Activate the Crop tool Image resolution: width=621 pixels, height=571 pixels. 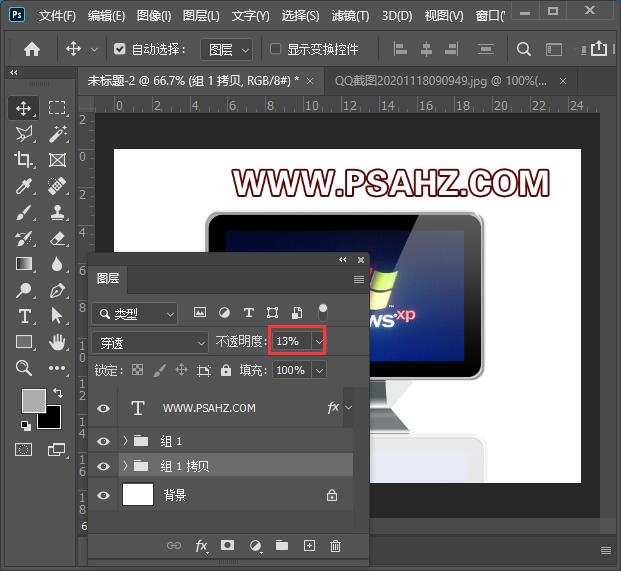click(24, 160)
